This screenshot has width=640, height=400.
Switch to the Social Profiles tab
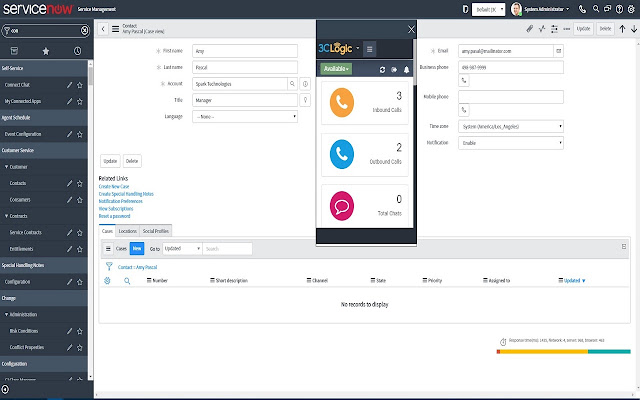tap(156, 231)
